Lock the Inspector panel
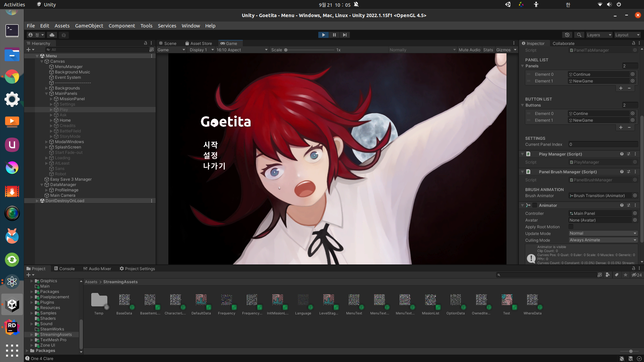This screenshot has width=644, height=362. pos(634,43)
